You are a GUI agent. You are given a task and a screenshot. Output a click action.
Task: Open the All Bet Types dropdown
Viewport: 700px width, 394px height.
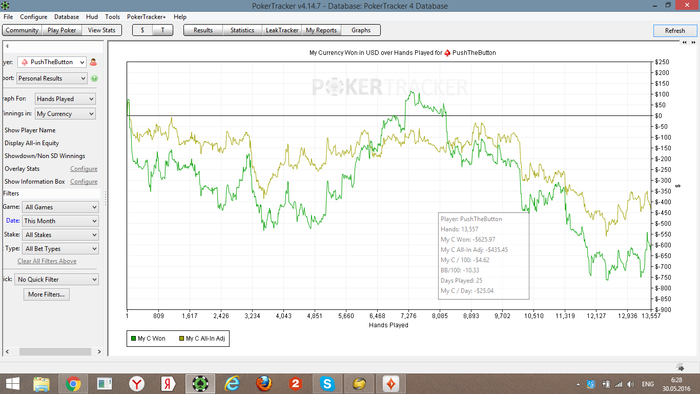[60, 249]
